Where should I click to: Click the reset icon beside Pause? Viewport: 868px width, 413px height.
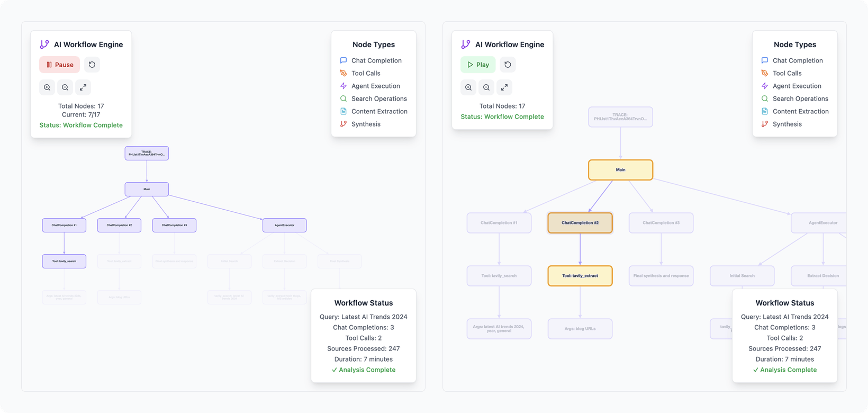tap(92, 65)
